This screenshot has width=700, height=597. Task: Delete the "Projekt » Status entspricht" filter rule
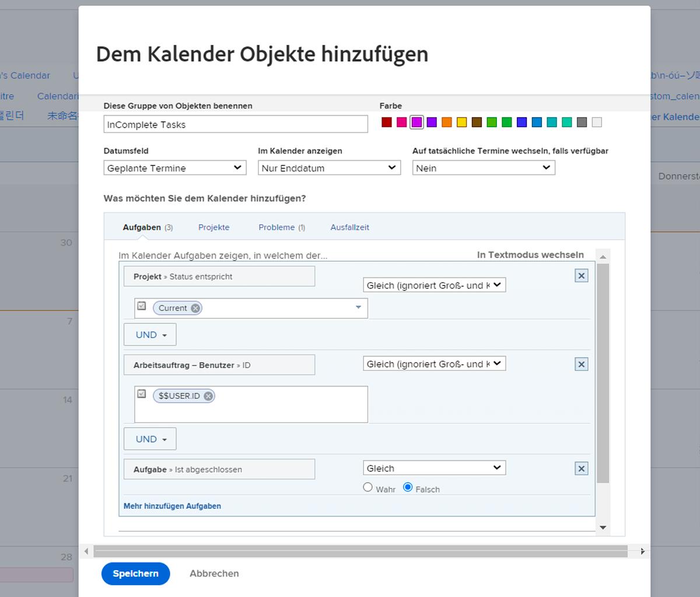581,275
